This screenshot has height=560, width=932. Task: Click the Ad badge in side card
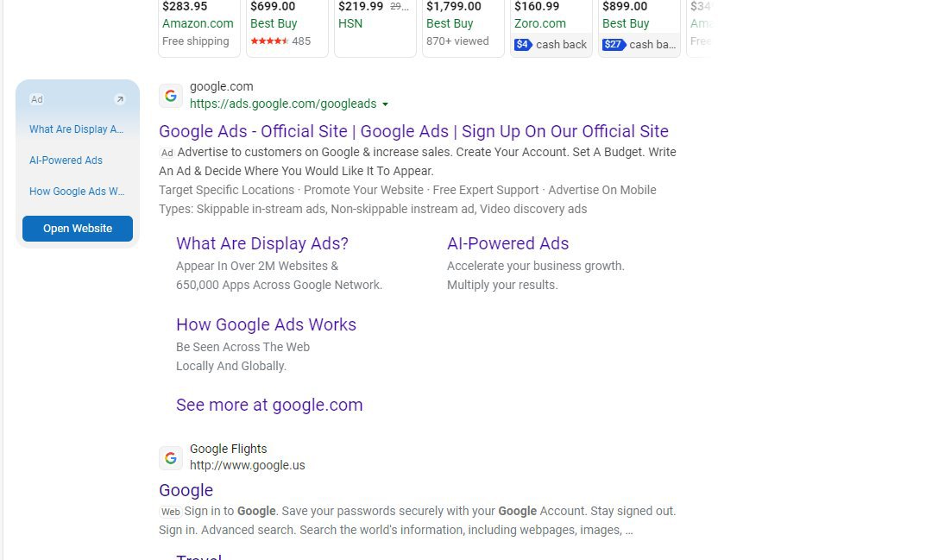tap(37, 99)
